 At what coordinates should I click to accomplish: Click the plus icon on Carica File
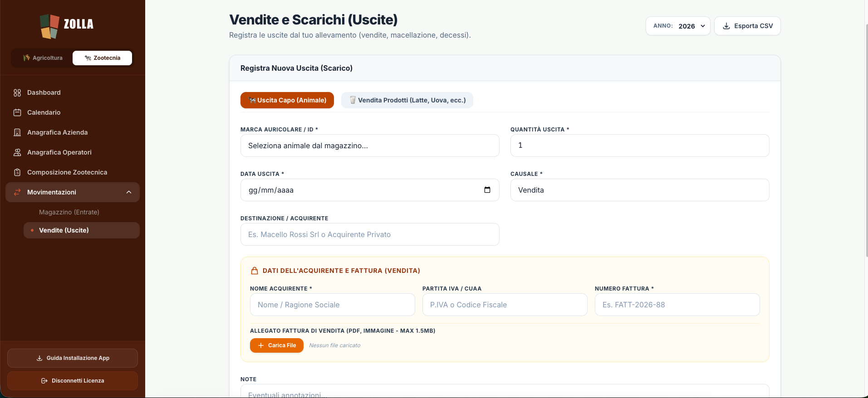coord(261,345)
